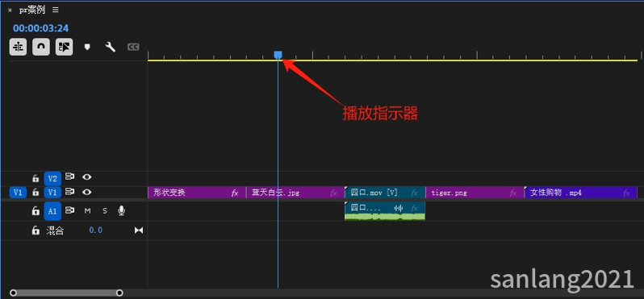Click fx badge on tiger.png clip
Screen dimensions: 644x299
pyautogui.click(x=513, y=193)
